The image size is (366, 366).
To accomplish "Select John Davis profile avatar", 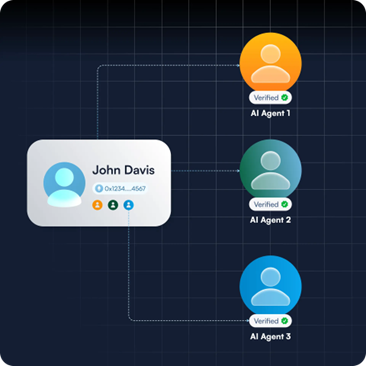I will [64, 184].
